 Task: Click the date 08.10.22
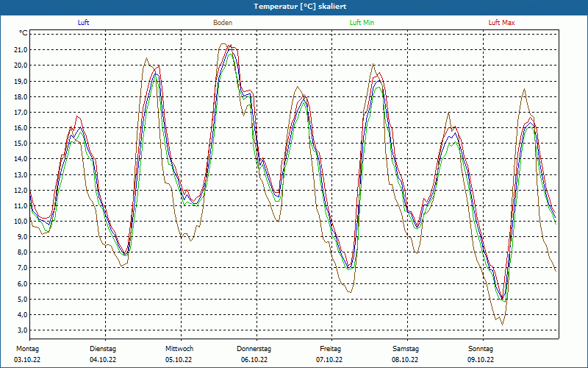[406, 360]
